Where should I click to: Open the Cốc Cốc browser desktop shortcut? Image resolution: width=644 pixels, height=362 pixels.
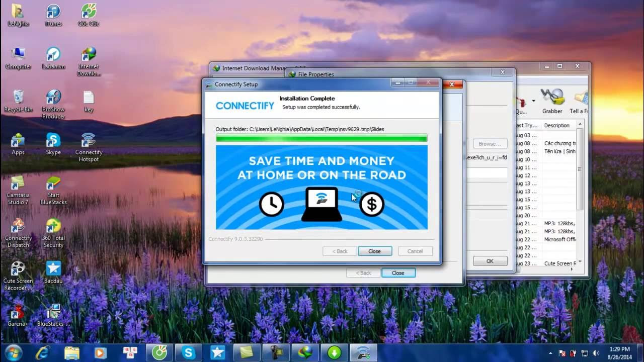pyautogui.click(x=89, y=15)
